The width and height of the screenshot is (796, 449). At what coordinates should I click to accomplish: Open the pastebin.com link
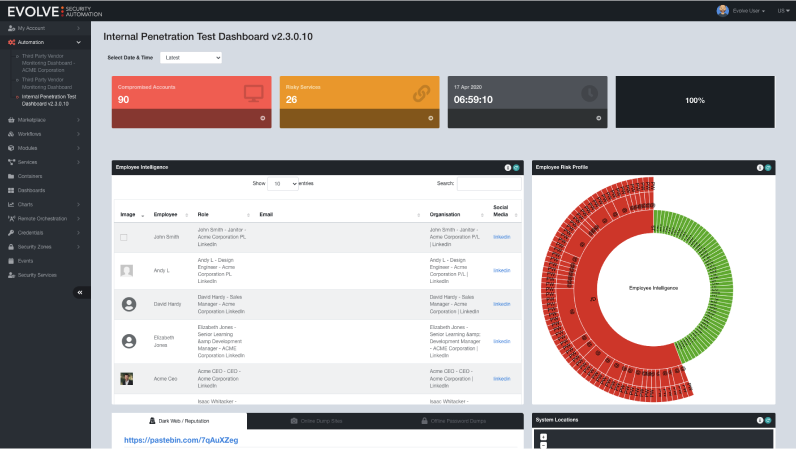[181, 439]
